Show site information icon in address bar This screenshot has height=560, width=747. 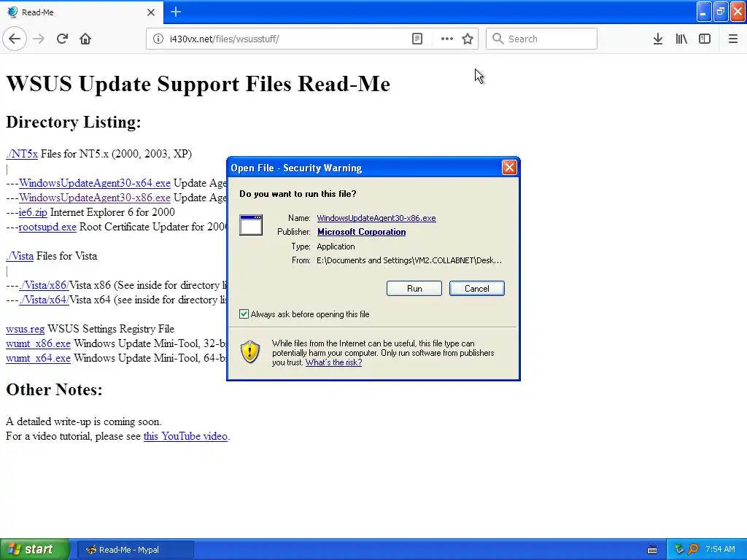coord(158,39)
